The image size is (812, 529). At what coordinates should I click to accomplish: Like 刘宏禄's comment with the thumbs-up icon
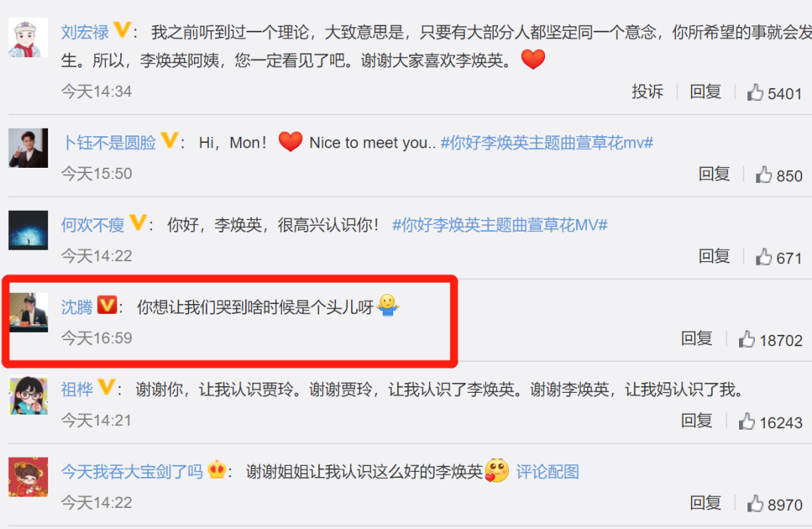pyautogui.click(x=755, y=93)
